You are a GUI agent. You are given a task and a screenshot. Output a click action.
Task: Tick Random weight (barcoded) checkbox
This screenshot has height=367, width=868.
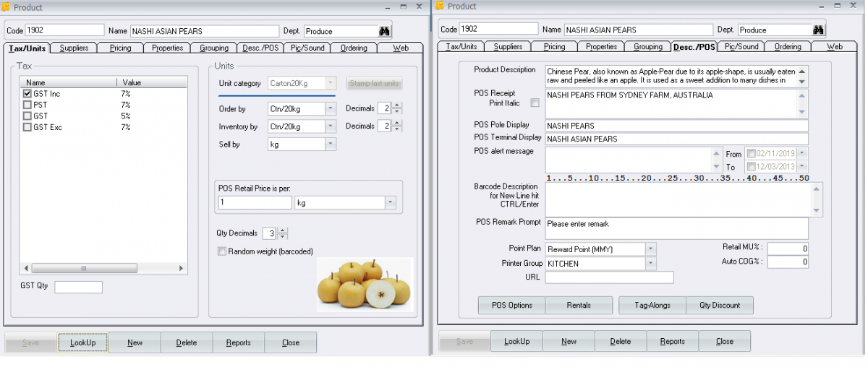tap(222, 251)
